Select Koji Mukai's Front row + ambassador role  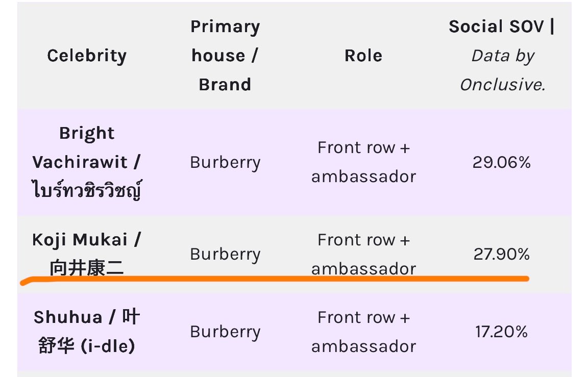pos(363,254)
